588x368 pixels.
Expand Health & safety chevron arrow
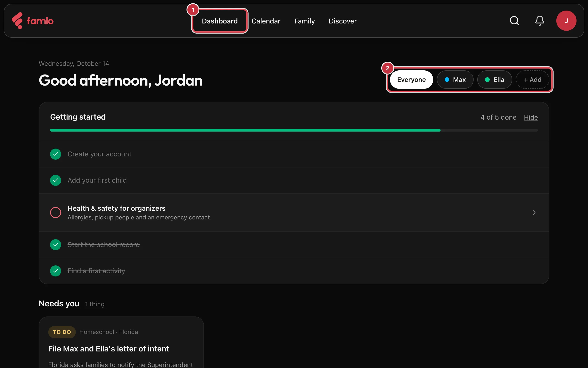click(534, 213)
